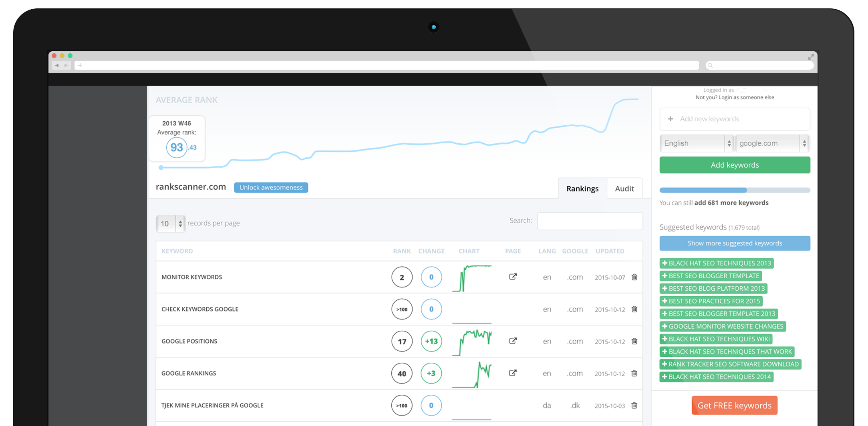Open the ranking page link for GOOGLE POSITIONS
The height and width of the screenshot is (426, 868).
pyautogui.click(x=513, y=341)
